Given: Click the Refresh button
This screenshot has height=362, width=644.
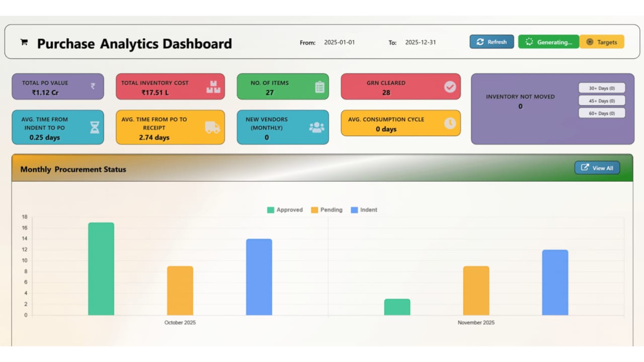Looking at the screenshot, I should [492, 42].
